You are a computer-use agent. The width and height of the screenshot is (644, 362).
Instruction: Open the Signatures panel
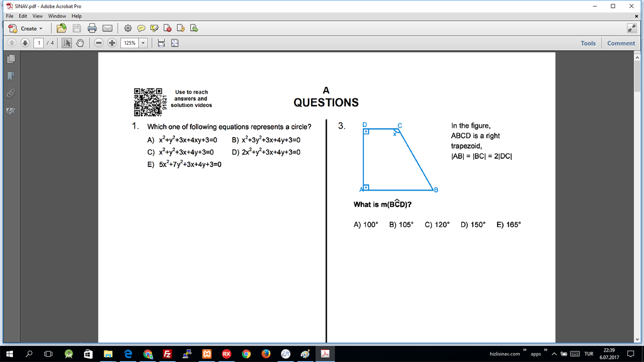[x=10, y=110]
